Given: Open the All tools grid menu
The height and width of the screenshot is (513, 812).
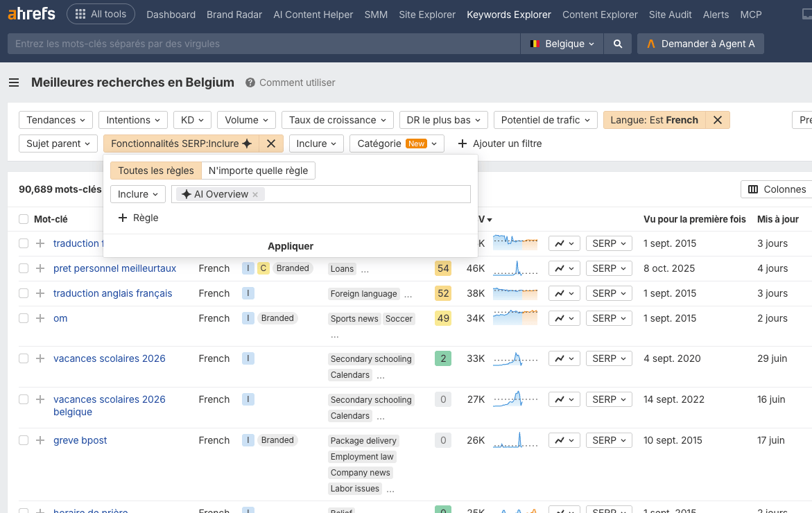Looking at the screenshot, I should click(101, 14).
